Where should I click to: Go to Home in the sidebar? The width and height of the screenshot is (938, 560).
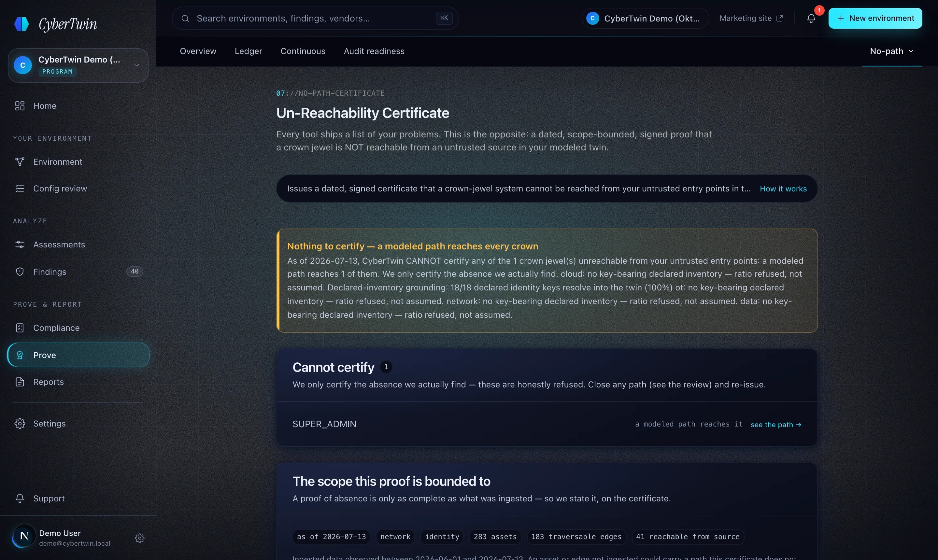pyautogui.click(x=78, y=106)
